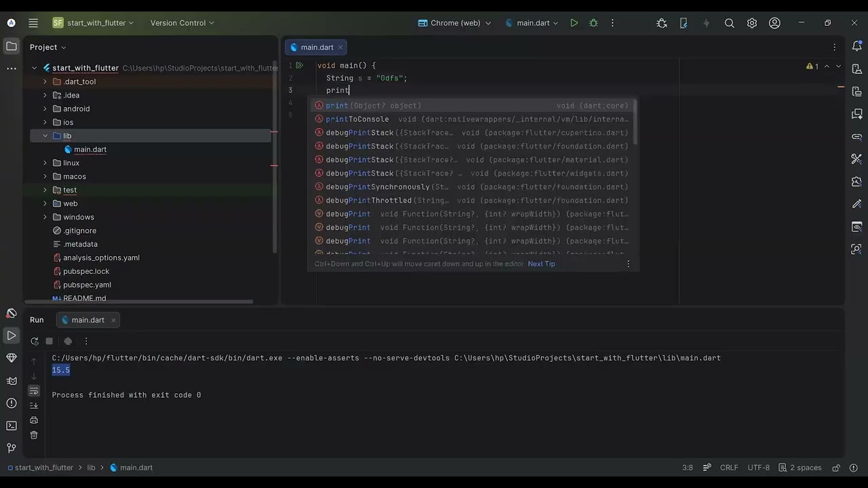Choose debugPrintThrottled completion
Screen dimensions: 868x488
[x=472, y=201]
